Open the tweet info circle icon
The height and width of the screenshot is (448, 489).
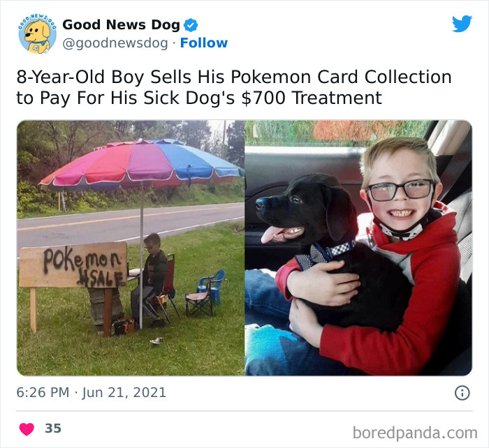click(462, 393)
